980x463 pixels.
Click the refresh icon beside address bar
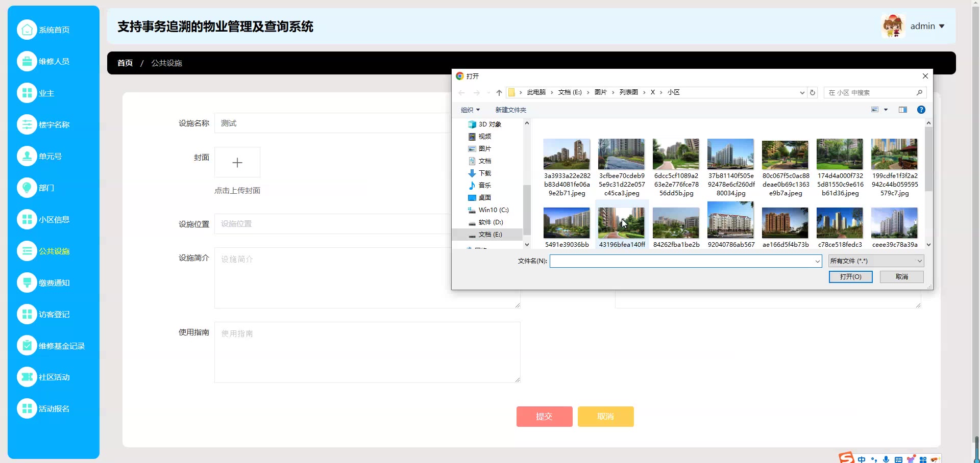pos(813,92)
